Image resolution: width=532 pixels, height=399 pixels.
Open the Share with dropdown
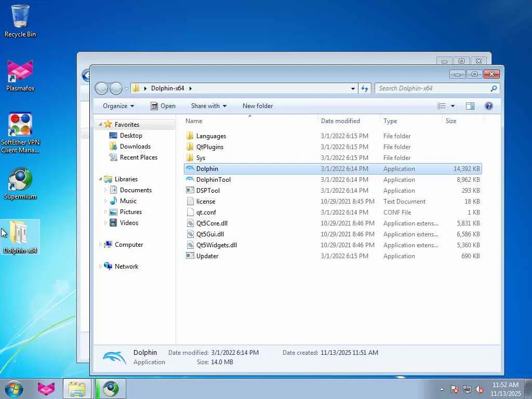pyautogui.click(x=209, y=106)
